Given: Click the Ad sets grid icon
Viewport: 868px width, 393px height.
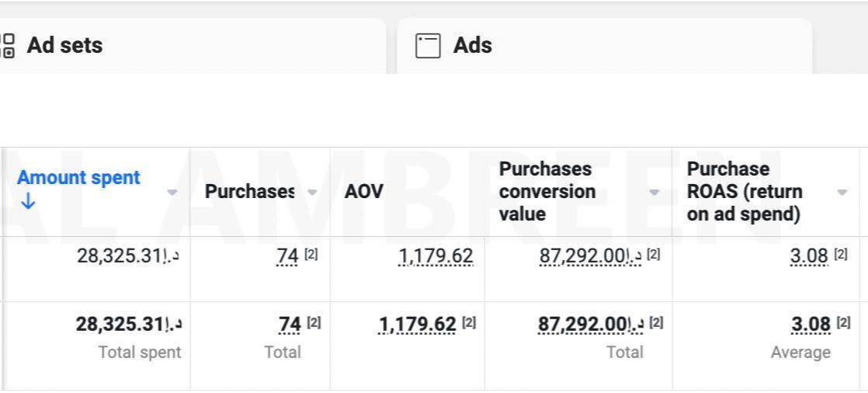Looking at the screenshot, I should [8, 45].
